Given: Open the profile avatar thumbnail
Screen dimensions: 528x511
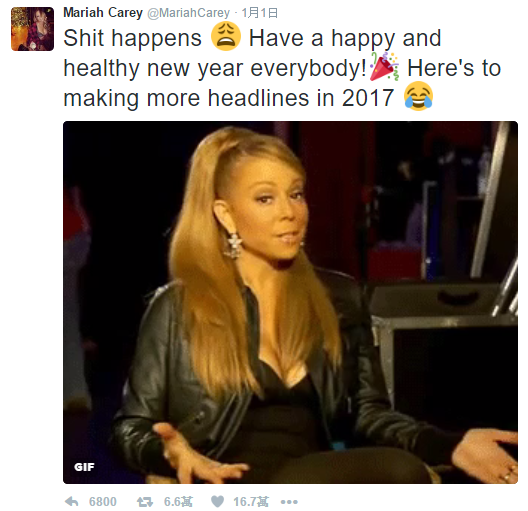Looking at the screenshot, I should pos(32,29).
